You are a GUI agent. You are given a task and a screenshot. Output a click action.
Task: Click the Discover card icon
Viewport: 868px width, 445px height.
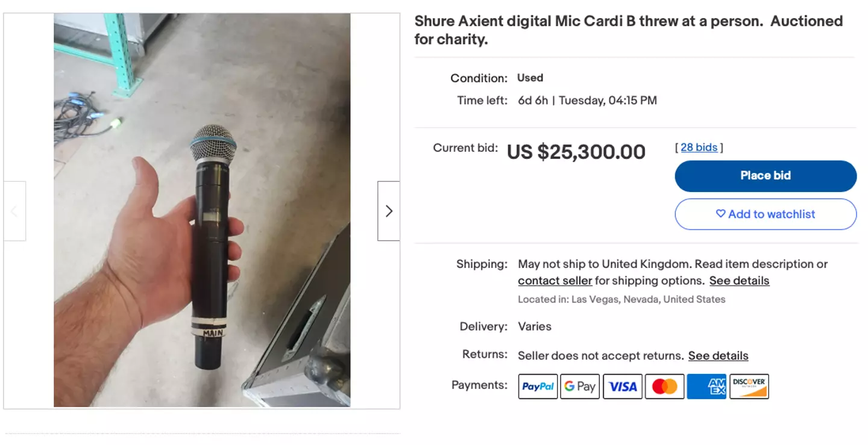(x=749, y=387)
